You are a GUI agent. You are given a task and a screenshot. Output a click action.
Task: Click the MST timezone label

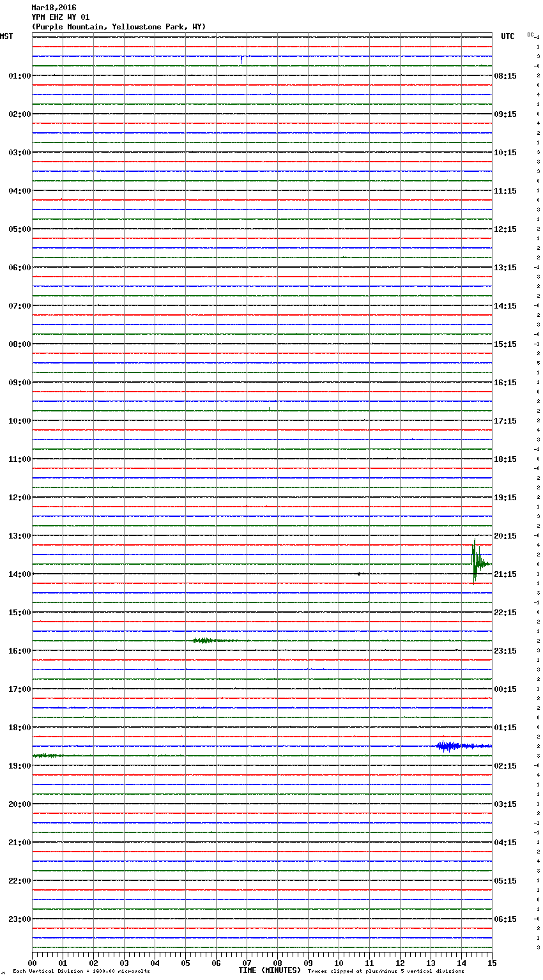(6, 36)
